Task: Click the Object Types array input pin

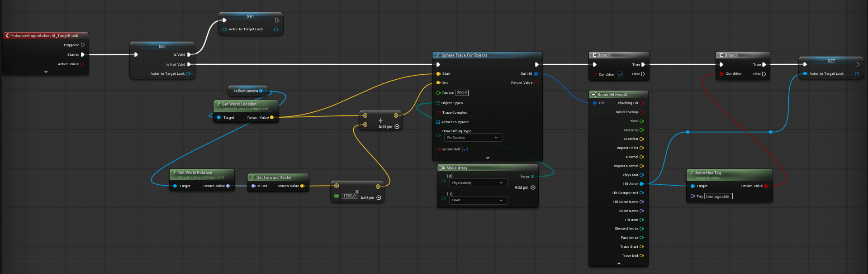Action: (x=438, y=103)
